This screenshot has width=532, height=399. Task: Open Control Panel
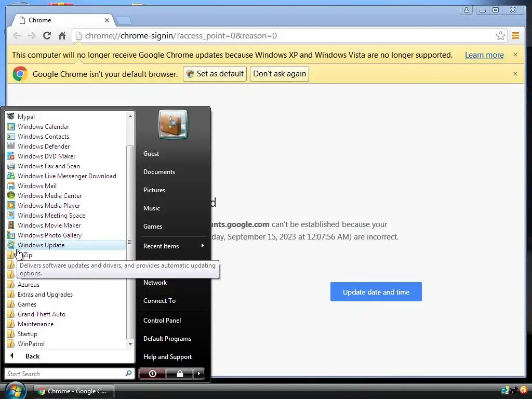(162, 320)
